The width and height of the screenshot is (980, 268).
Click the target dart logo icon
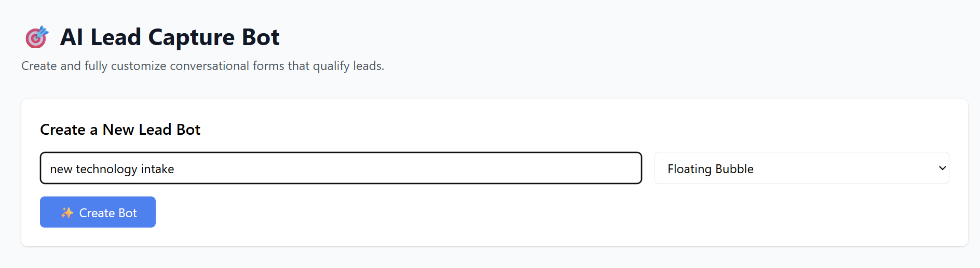coord(36,37)
